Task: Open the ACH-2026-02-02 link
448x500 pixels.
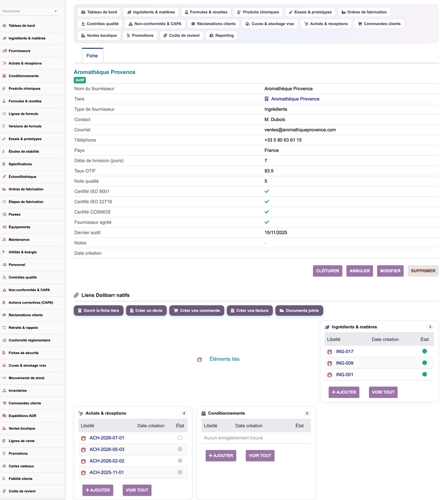Action: coord(107,461)
